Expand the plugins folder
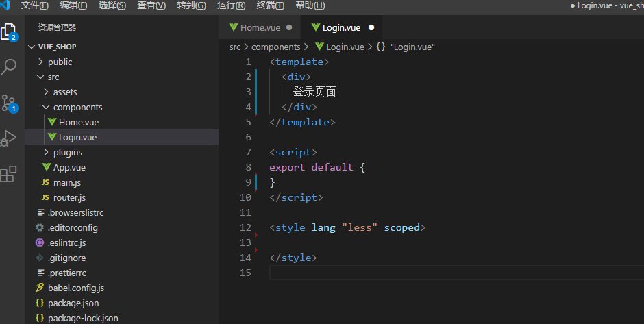Image resolution: width=644 pixels, height=324 pixels. coord(46,152)
